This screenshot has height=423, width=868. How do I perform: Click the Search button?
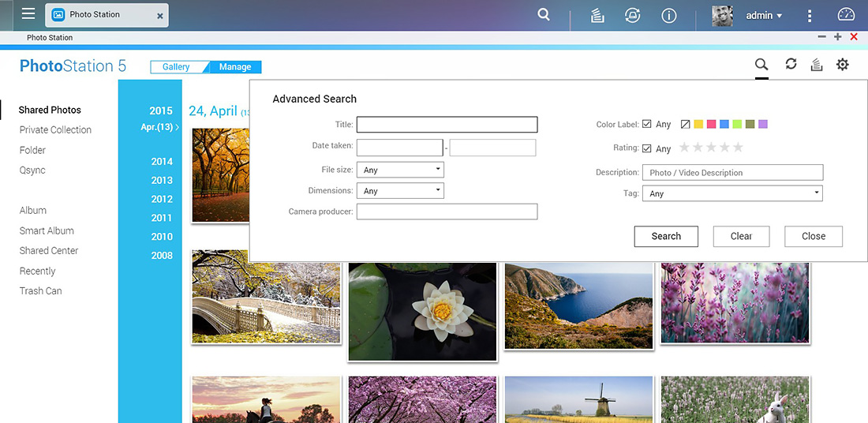pos(666,236)
